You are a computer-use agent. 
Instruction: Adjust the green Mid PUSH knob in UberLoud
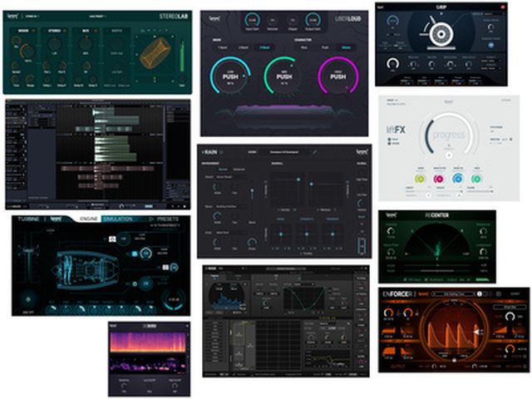pos(284,76)
